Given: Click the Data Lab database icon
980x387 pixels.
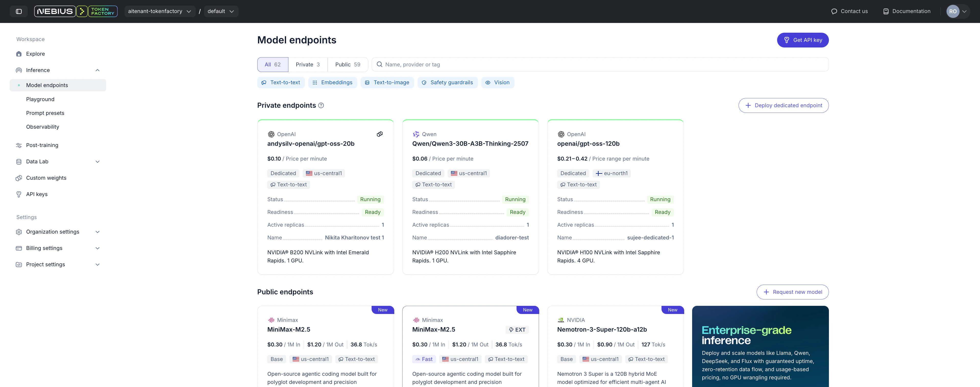Looking at the screenshot, I should point(19,162).
